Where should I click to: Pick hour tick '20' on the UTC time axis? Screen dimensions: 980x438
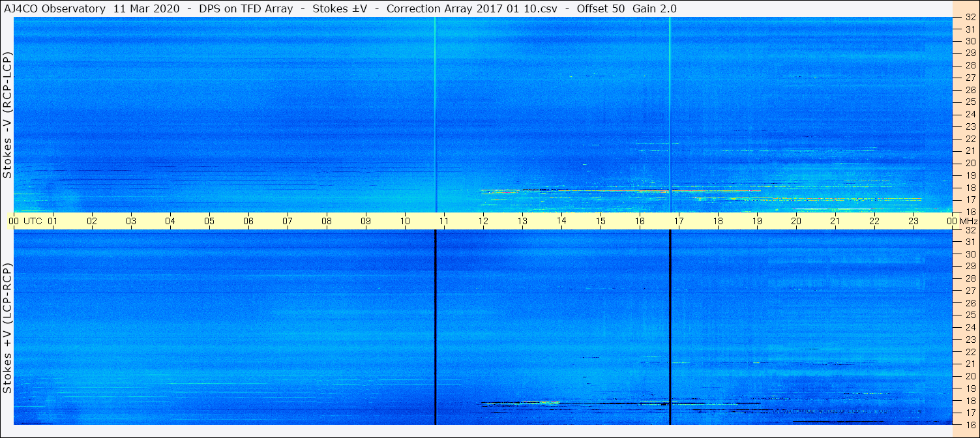point(796,221)
